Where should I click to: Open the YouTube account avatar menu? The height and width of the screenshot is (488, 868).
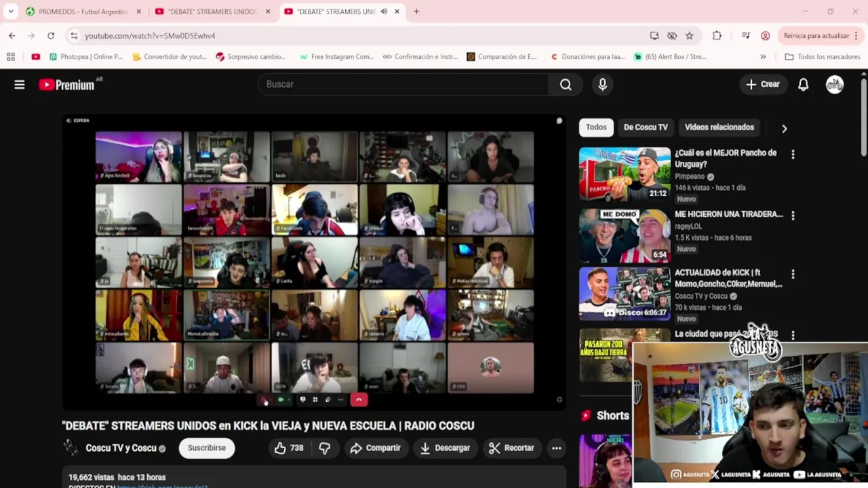pyautogui.click(x=835, y=84)
